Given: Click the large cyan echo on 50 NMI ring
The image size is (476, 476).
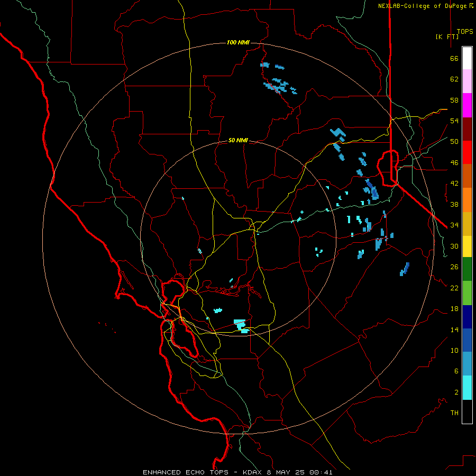Looking at the screenshot, I should point(241,326).
